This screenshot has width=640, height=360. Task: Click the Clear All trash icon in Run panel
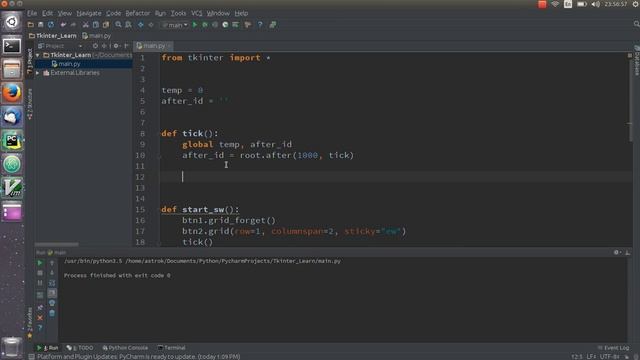pos(52,313)
